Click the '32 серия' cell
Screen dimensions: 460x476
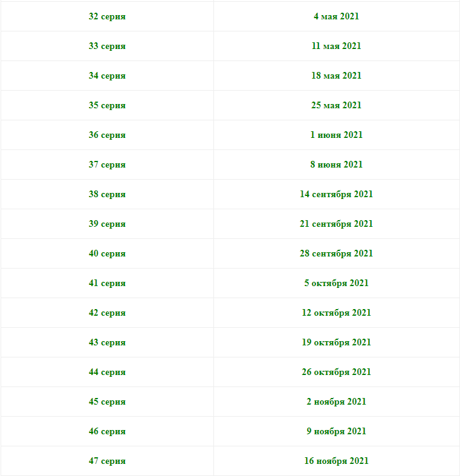pyautogui.click(x=107, y=16)
